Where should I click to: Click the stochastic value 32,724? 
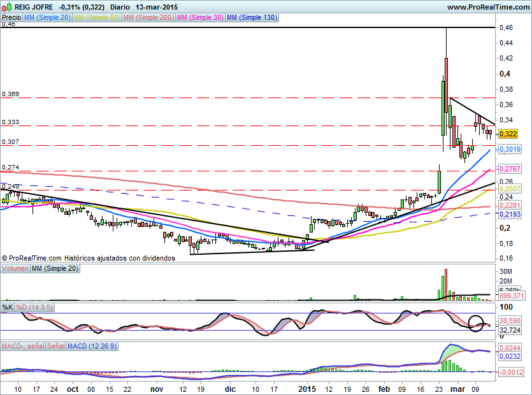click(510, 330)
